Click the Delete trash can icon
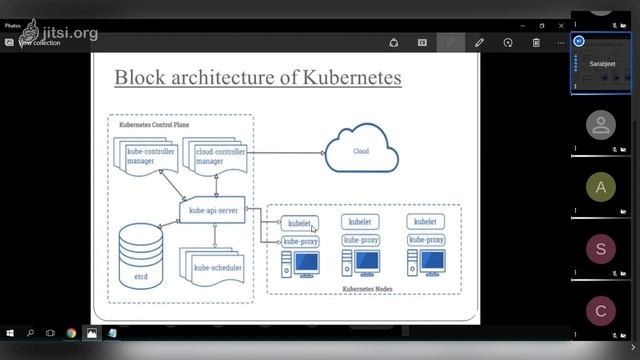640x360 pixels. (536, 42)
